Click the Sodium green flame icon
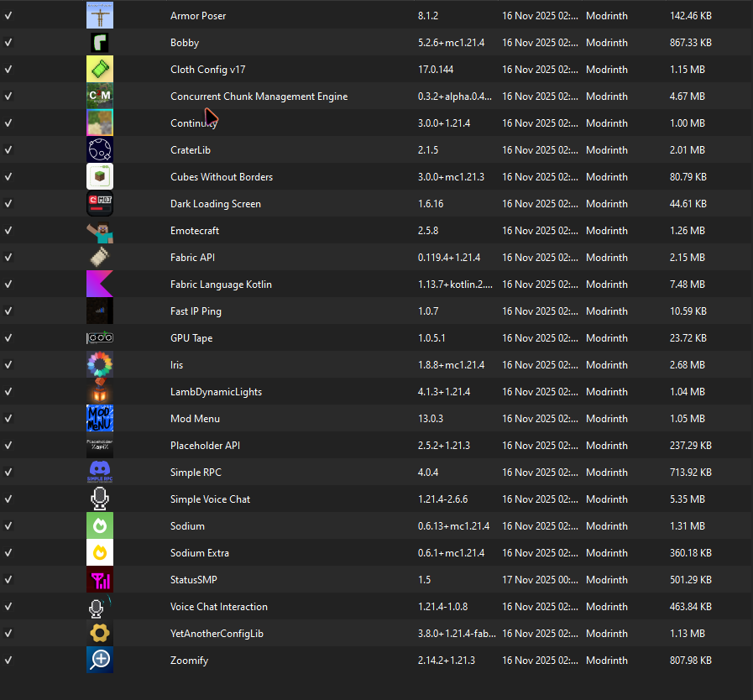This screenshot has height=700, width=753. pyautogui.click(x=100, y=525)
